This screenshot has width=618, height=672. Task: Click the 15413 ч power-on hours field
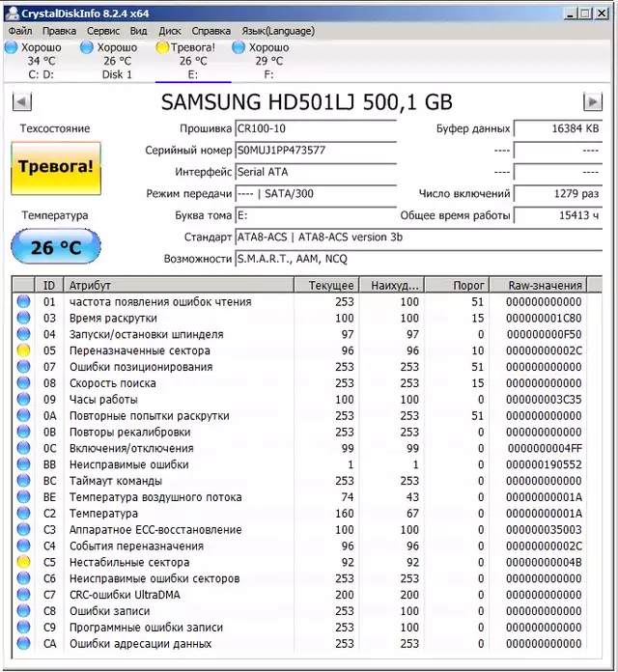tap(558, 215)
